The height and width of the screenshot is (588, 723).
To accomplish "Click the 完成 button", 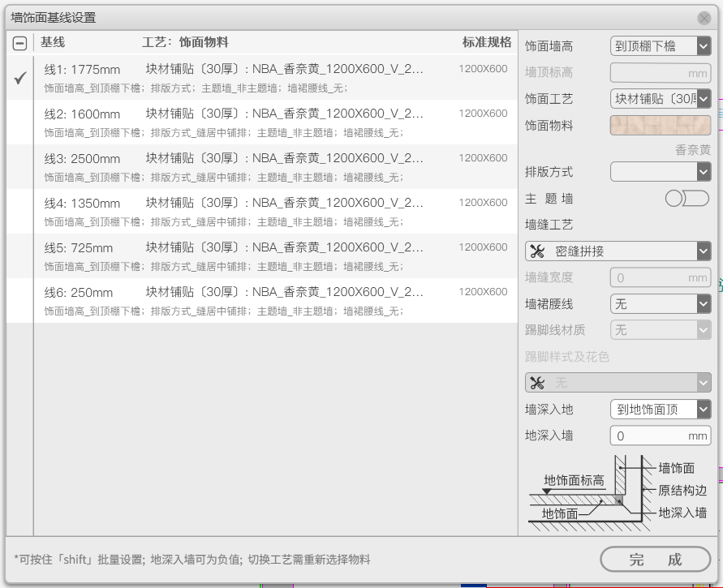I will click(x=655, y=560).
